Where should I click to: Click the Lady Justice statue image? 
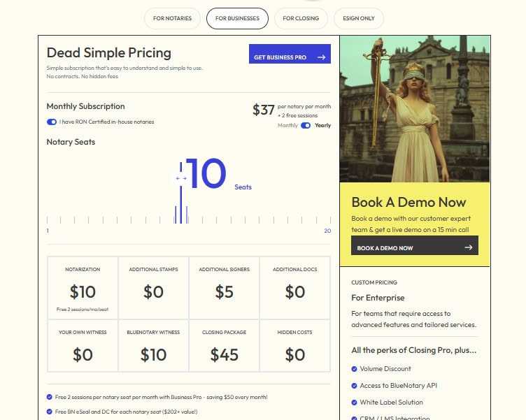415,108
